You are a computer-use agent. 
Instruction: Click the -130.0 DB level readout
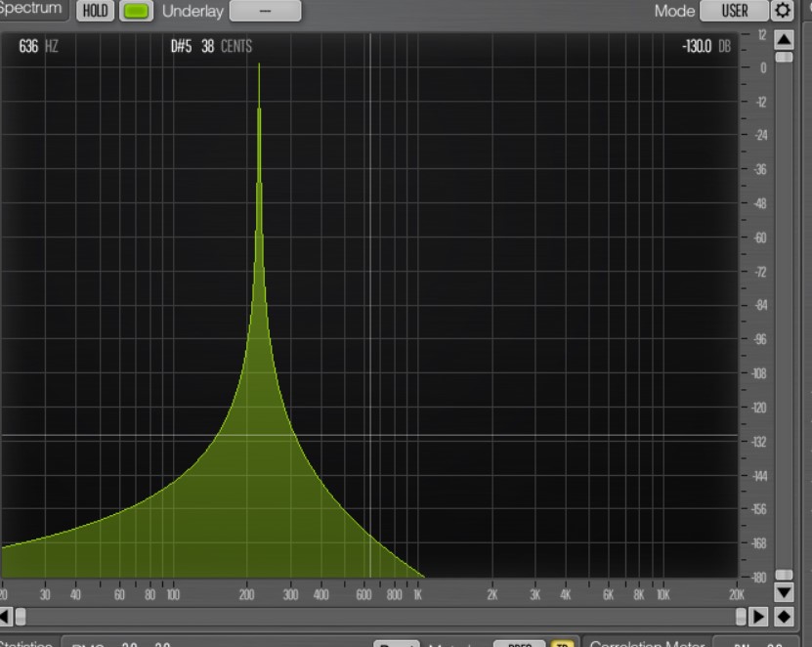tap(706, 47)
